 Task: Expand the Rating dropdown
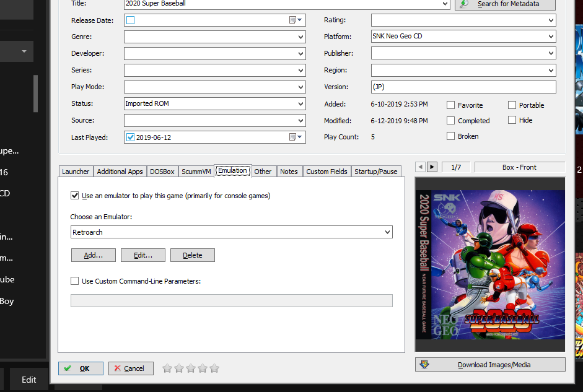[551, 20]
